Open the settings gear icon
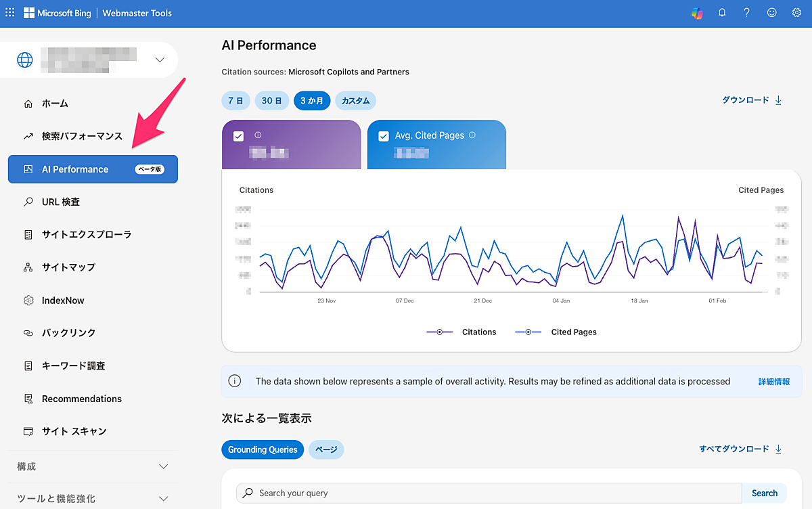 pyautogui.click(x=796, y=13)
